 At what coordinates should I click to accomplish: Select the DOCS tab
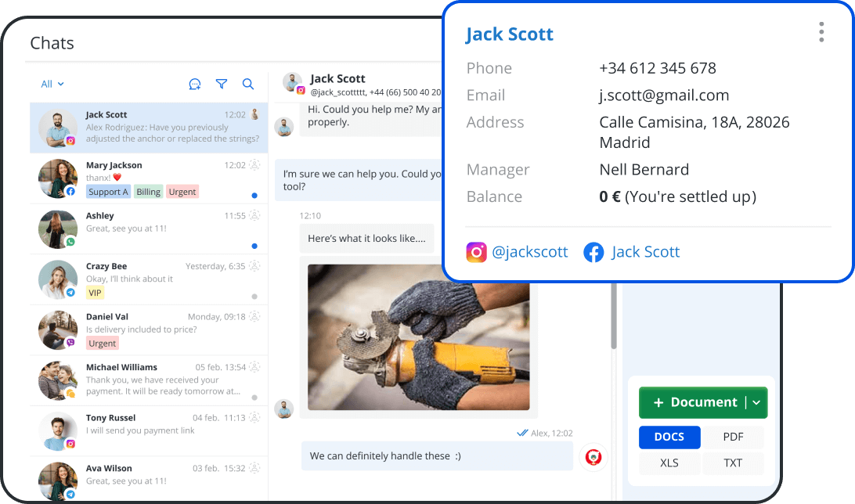[x=669, y=437]
